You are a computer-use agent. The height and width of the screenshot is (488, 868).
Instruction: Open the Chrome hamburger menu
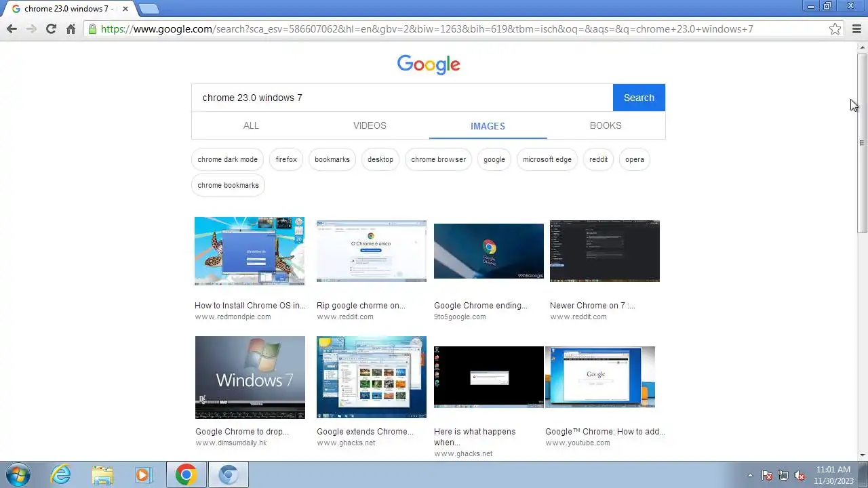pos(856,28)
